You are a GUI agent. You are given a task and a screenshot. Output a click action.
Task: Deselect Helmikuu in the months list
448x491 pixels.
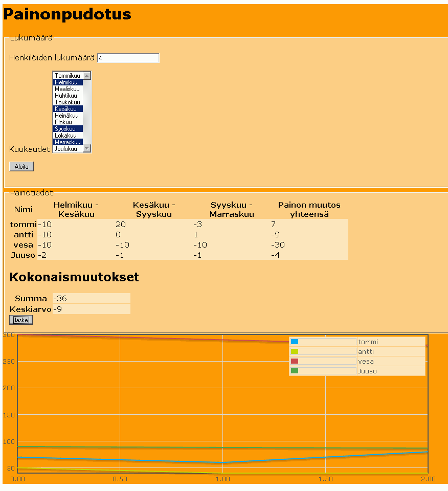tap(68, 82)
